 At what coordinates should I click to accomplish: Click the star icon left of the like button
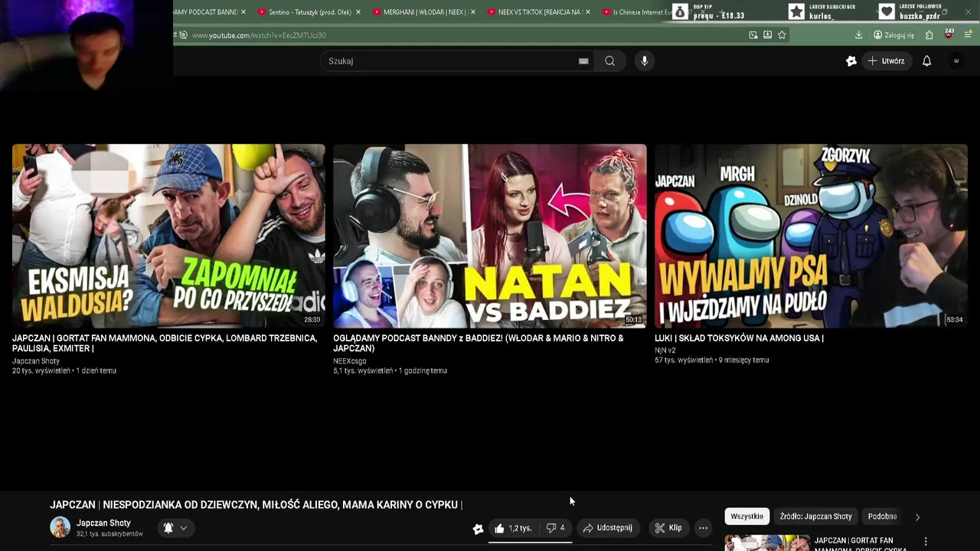pyautogui.click(x=478, y=528)
